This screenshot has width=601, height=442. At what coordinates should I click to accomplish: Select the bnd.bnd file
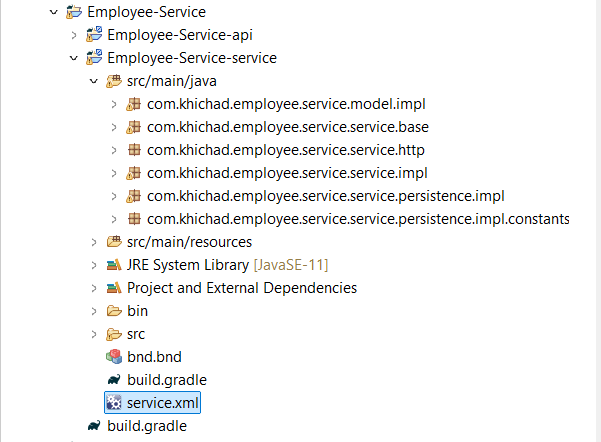(x=154, y=357)
